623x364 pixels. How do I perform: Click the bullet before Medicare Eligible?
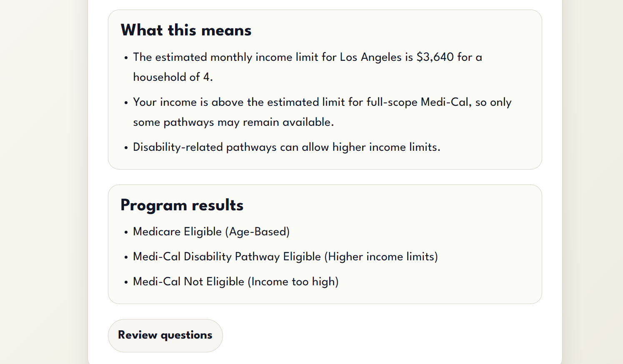(126, 232)
